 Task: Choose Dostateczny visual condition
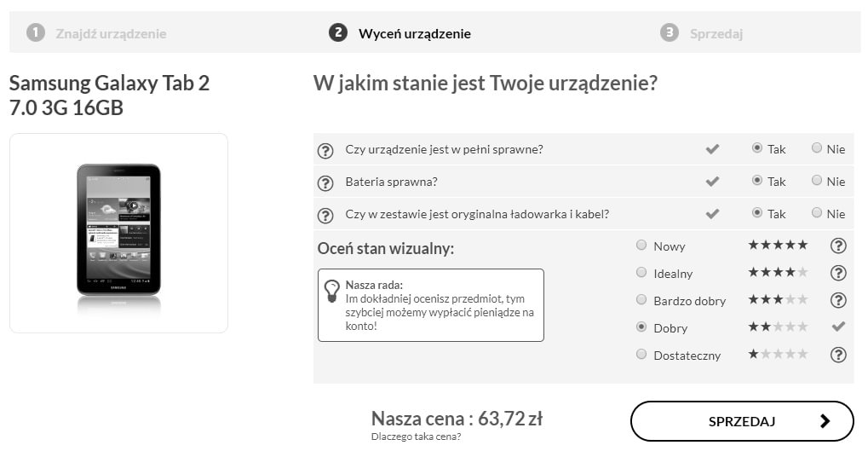[x=641, y=354]
